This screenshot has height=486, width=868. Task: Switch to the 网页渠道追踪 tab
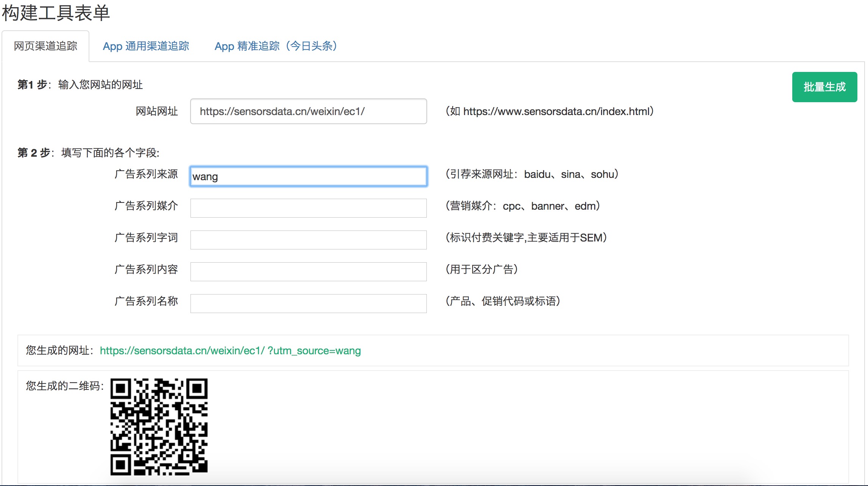[45, 46]
